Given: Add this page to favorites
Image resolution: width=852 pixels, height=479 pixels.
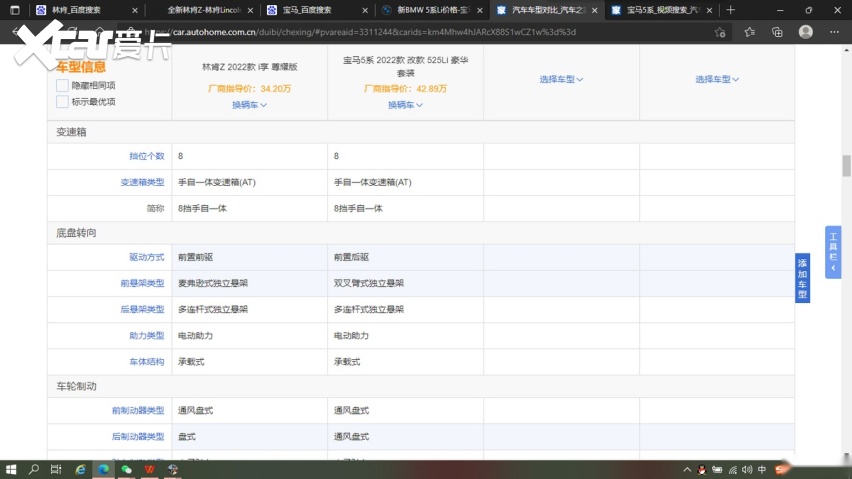Looking at the screenshot, I should [x=720, y=32].
